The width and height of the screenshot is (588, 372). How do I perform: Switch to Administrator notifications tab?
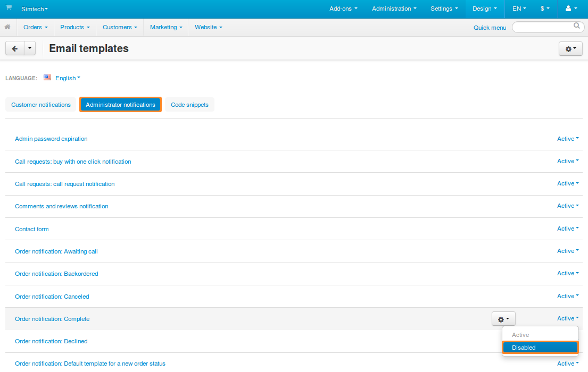click(x=120, y=105)
